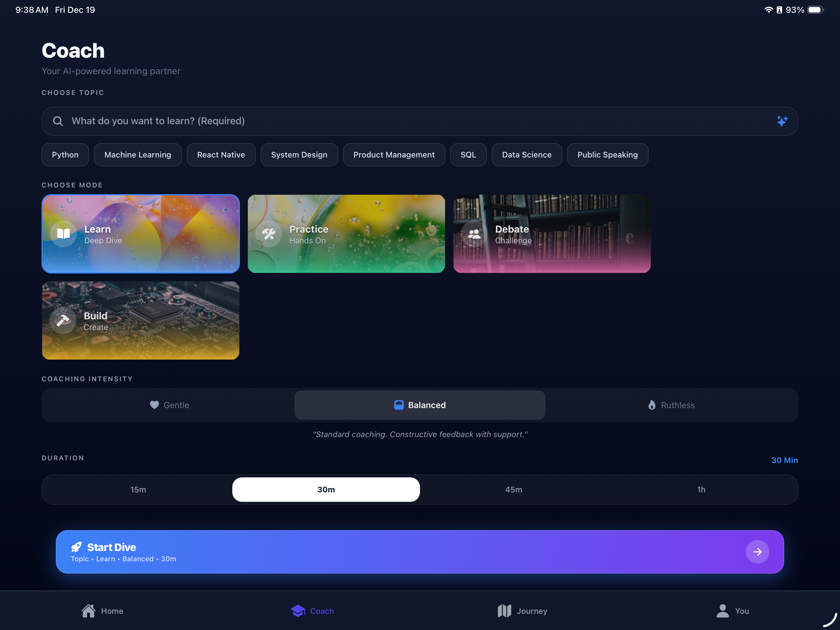Check the Wi-Fi status icon
The width and height of the screenshot is (840, 630).
coord(769,10)
